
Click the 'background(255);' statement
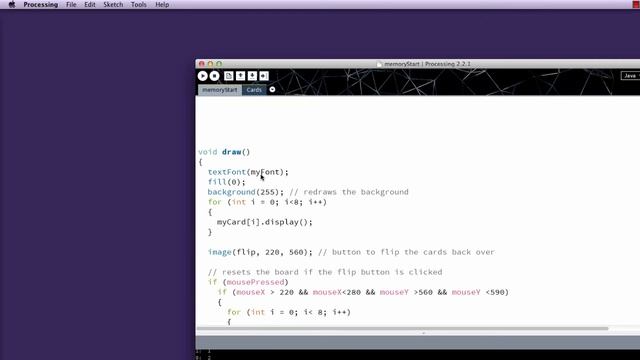[246, 192]
